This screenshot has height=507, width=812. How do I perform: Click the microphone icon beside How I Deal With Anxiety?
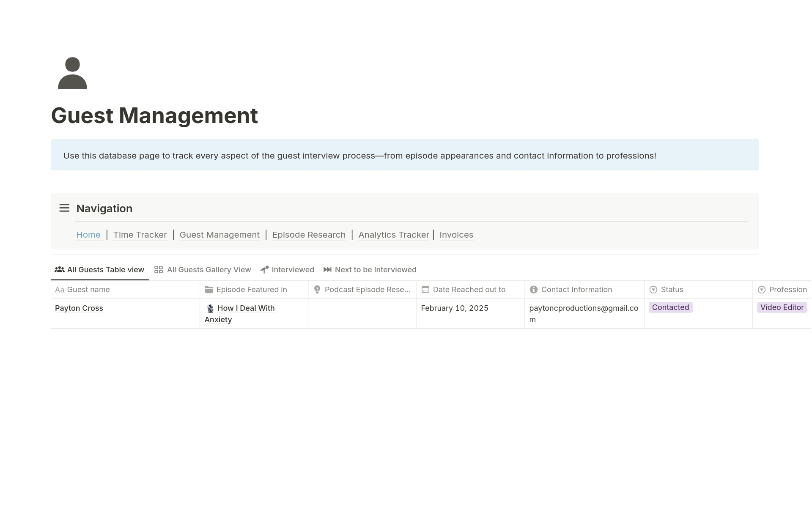click(210, 309)
